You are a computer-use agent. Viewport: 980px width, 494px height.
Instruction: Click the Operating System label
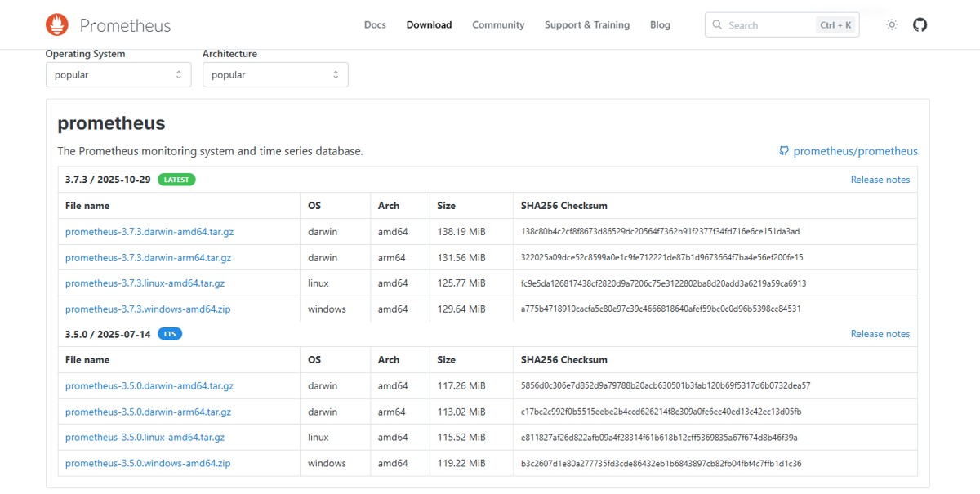(x=85, y=54)
